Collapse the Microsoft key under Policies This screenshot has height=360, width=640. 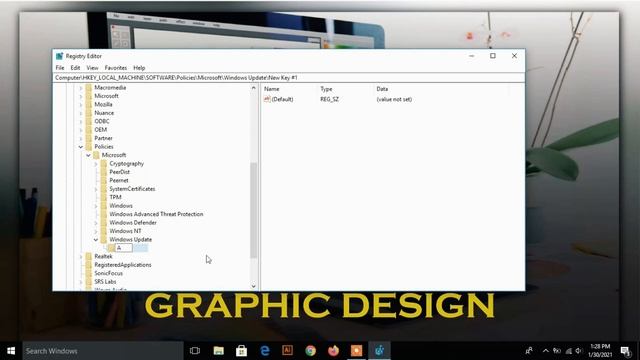point(88,155)
